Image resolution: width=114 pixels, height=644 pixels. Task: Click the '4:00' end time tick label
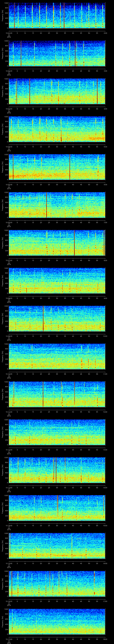point(105,109)
